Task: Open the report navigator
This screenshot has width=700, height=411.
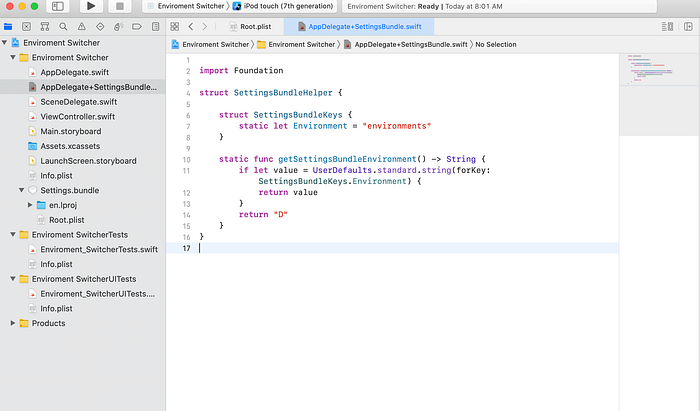Action: click(155, 27)
